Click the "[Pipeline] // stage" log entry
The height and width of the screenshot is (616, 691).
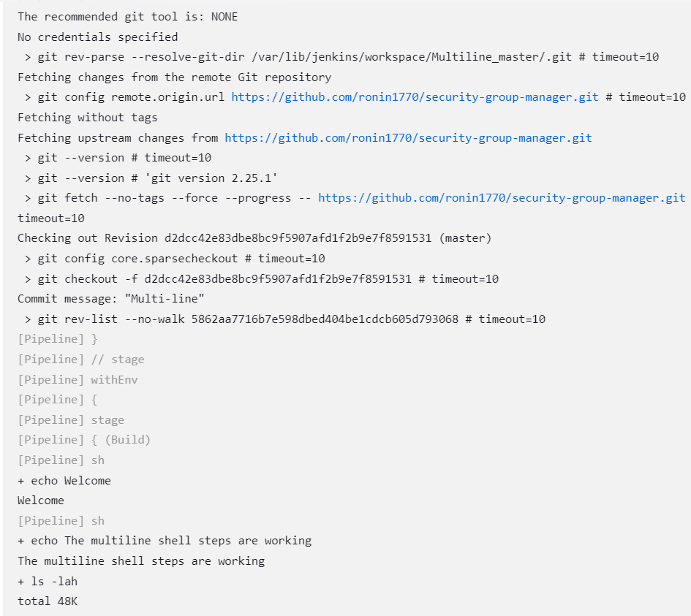click(x=81, y=360)
